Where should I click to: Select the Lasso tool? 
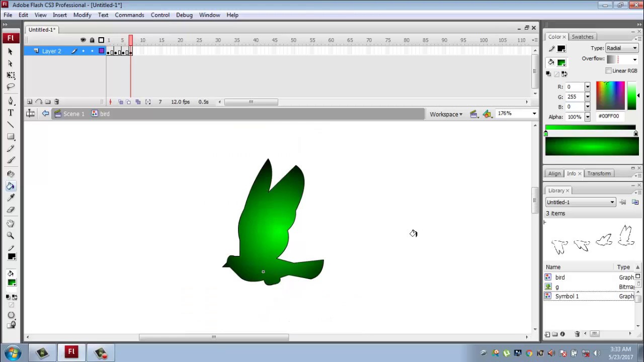click(x=10, y=86)
